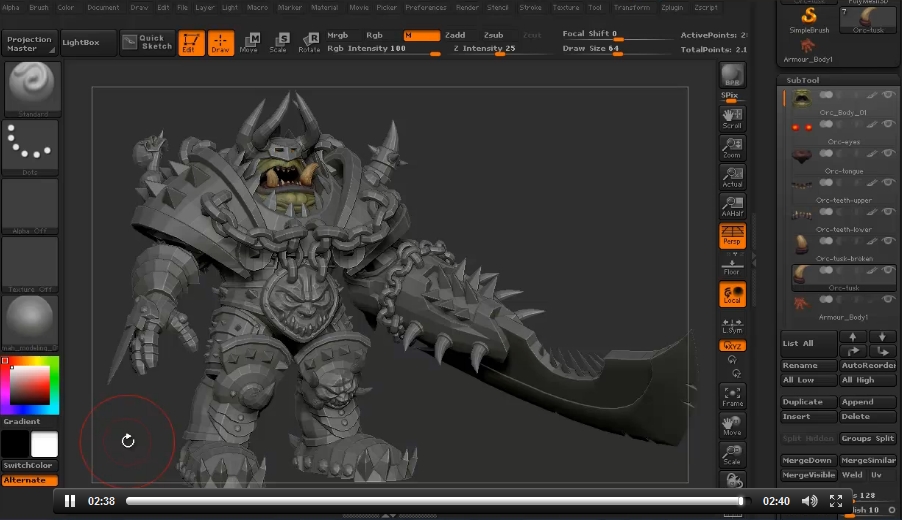This screenshot has height=520, width=902.
Task: Toggle polypaint brush on Orc-tusk-broken
Action: pos(873,241)
